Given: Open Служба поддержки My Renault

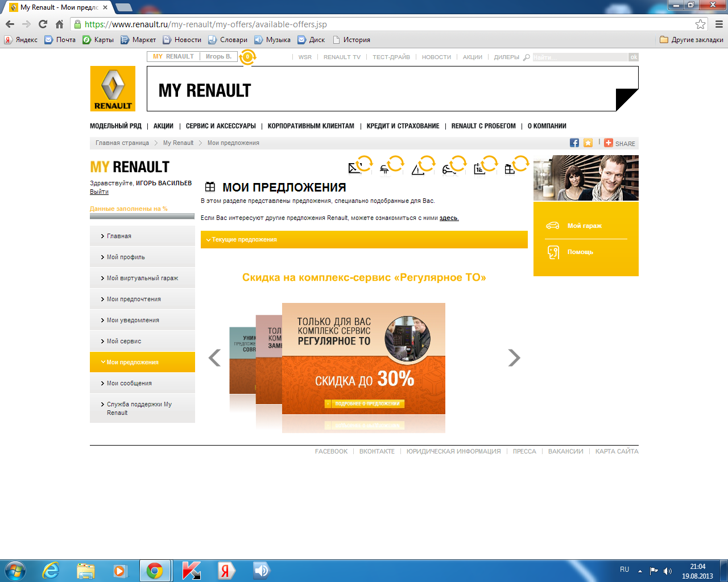Looking at the screenshot, I should pyautogui.click(x=142, y=408).
